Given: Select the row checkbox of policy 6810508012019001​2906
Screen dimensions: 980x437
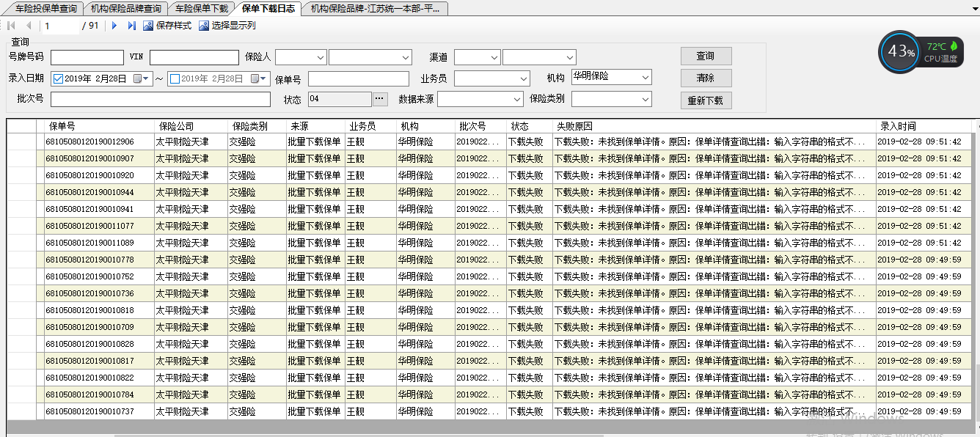Looking at the screenshot, I should pyautogui.click(x=40, y=142).
